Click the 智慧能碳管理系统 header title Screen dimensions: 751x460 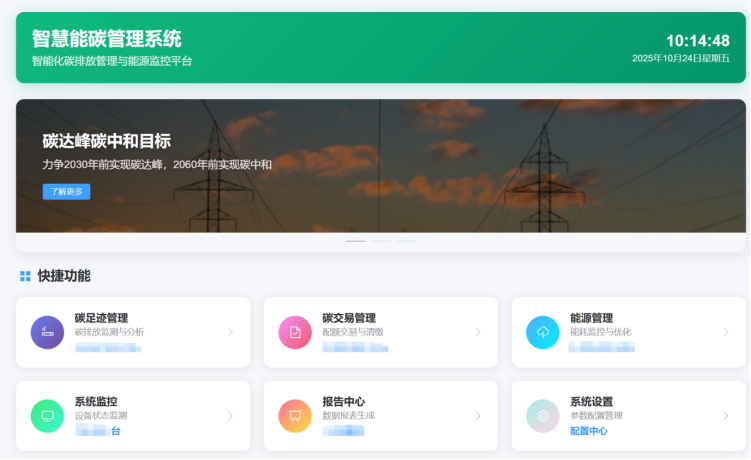107,39
